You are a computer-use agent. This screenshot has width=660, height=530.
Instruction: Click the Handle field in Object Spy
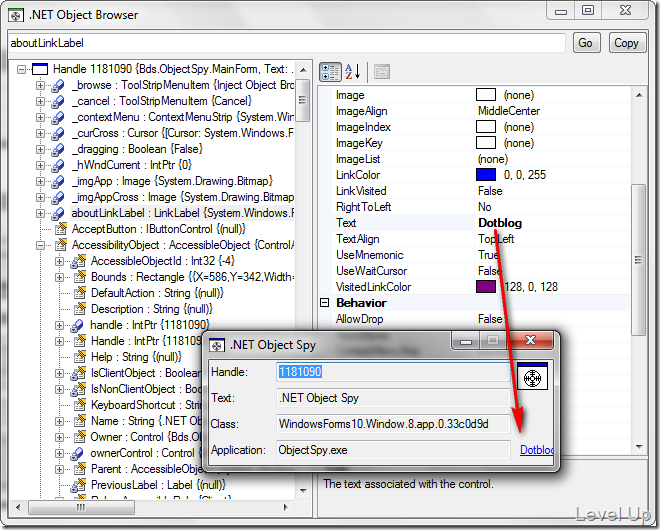[393, 372]
